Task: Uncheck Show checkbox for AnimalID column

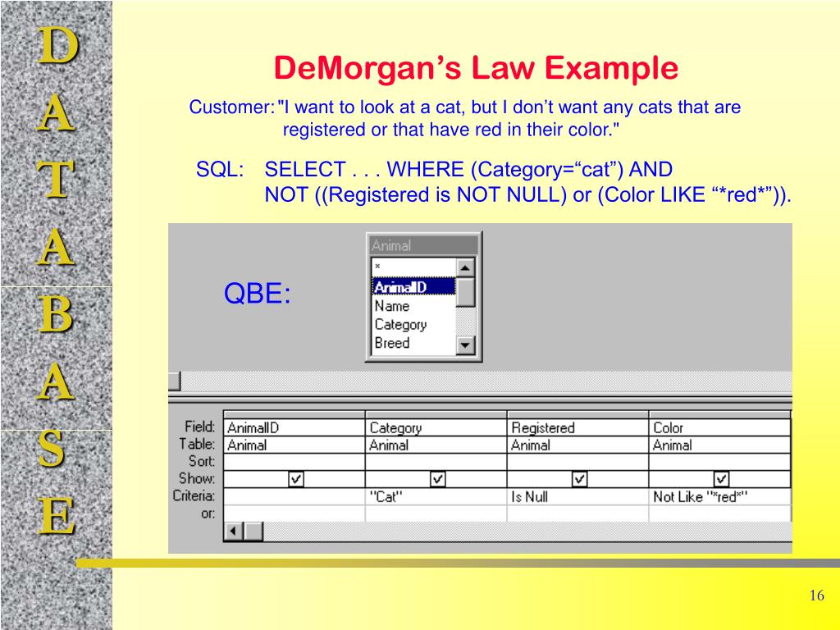Action: click(x=295, y=479)
